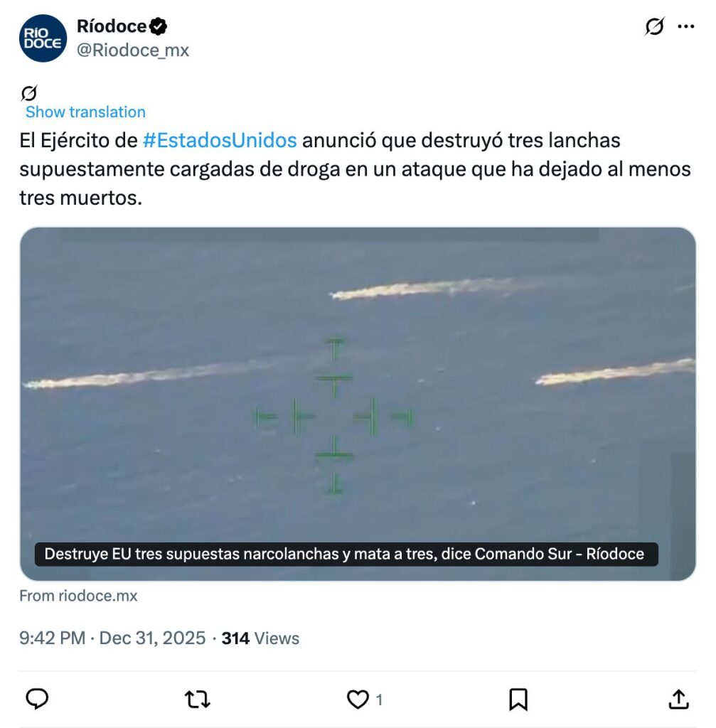Viewport: 716px width, 728px height.
Task: Click the verified badge next to Ríodoce
Action: pos(158,26)
